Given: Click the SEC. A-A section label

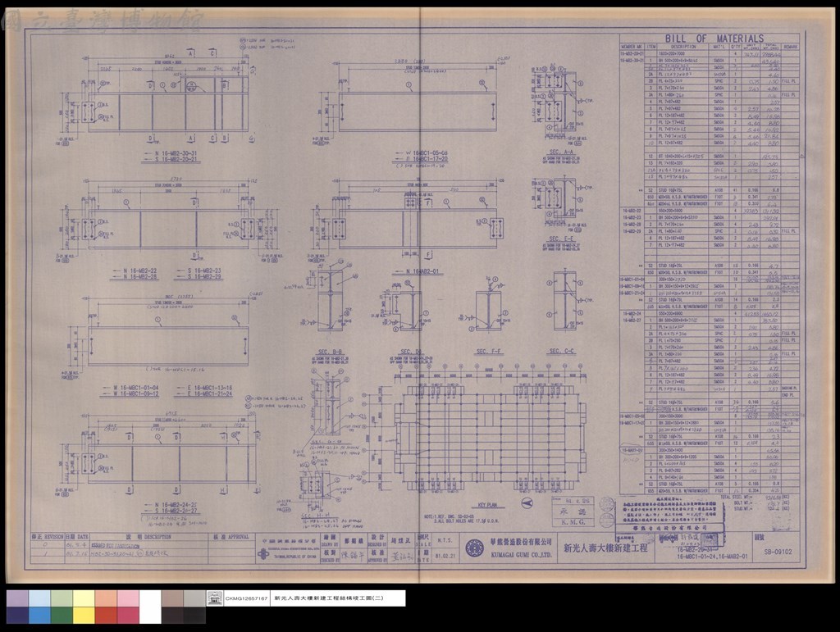Looking at the screenshot, I should click(561, 152).
